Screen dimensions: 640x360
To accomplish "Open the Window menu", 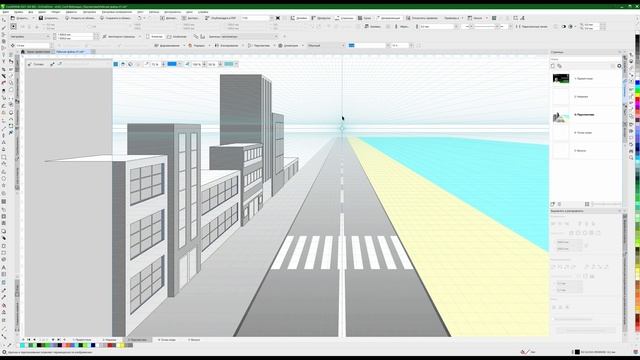I will pos(189,12).
